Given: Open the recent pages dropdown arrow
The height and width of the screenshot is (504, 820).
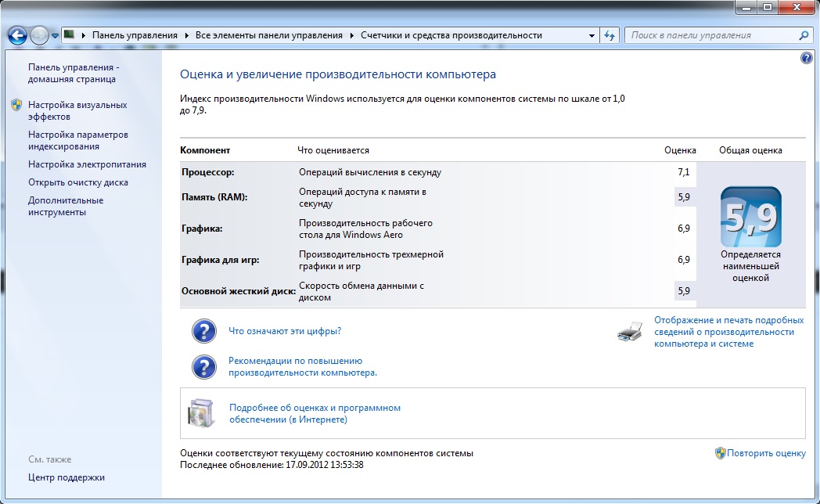Looking at the screenshot, I should point(56,36).
